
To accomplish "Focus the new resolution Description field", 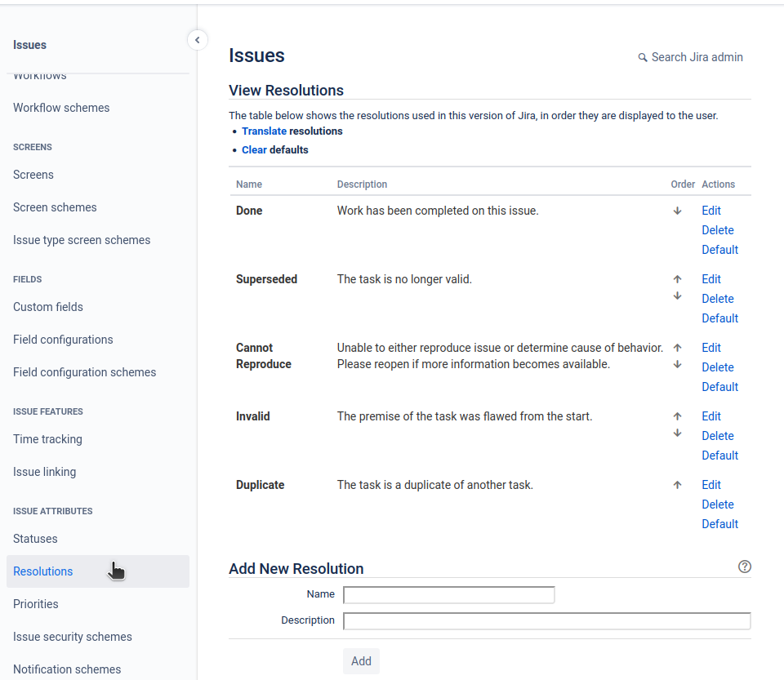I will tap(547, 621).
